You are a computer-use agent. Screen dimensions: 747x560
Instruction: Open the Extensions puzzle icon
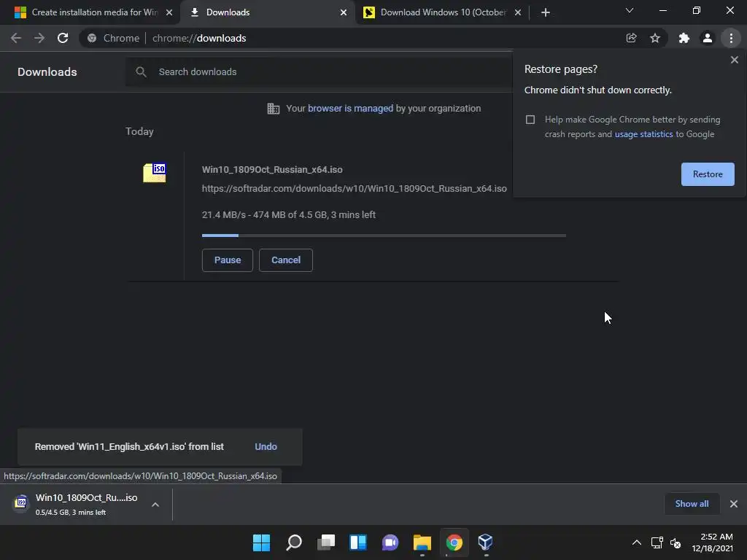pyautogui.click(x=684, y=38)
